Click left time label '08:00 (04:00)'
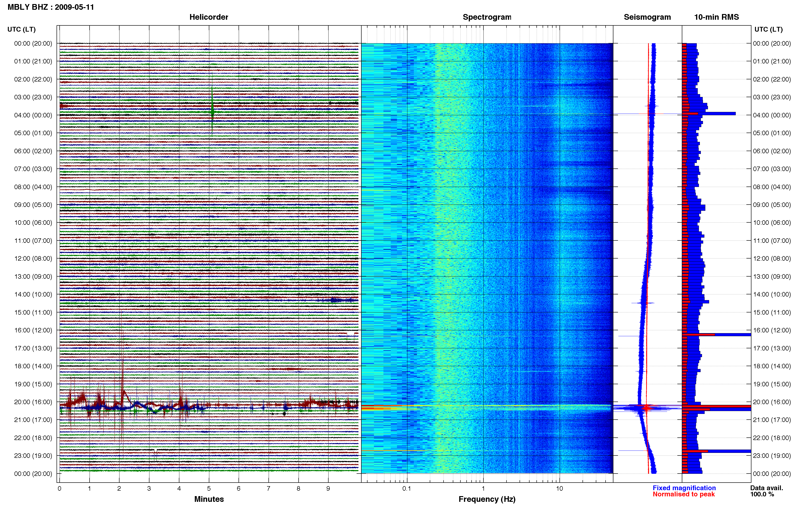This screenshot has width=812, height=508. click(33, 187)
